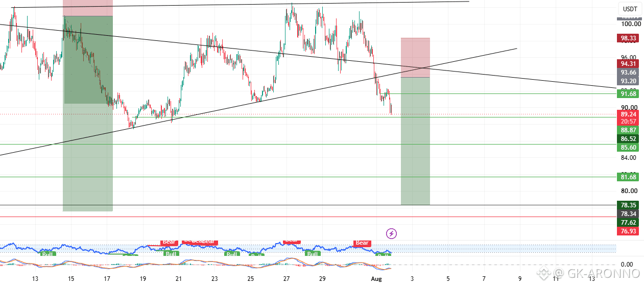Image resolution: width=644 pixels, height=286 pixels.
Task: Select the green horizontal line at 85.60
Action: pyautogui.click(x=308, y=144)
